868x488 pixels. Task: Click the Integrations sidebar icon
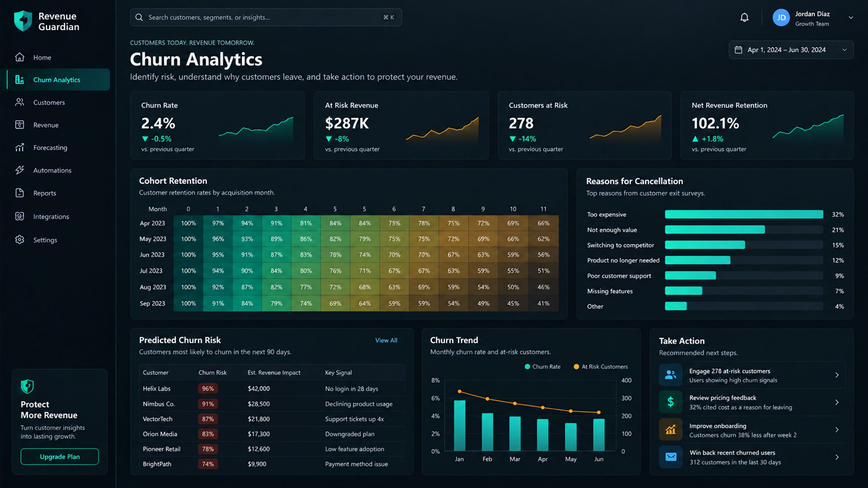coord(20,216)
